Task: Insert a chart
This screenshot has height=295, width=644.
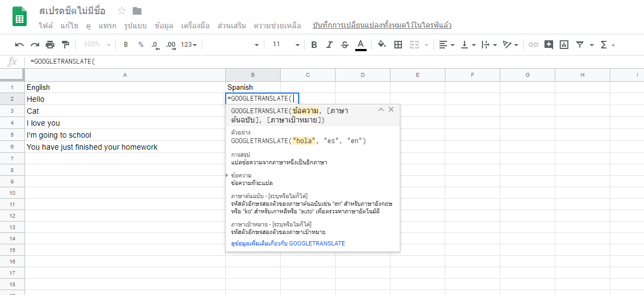Action: pos(564,45)
